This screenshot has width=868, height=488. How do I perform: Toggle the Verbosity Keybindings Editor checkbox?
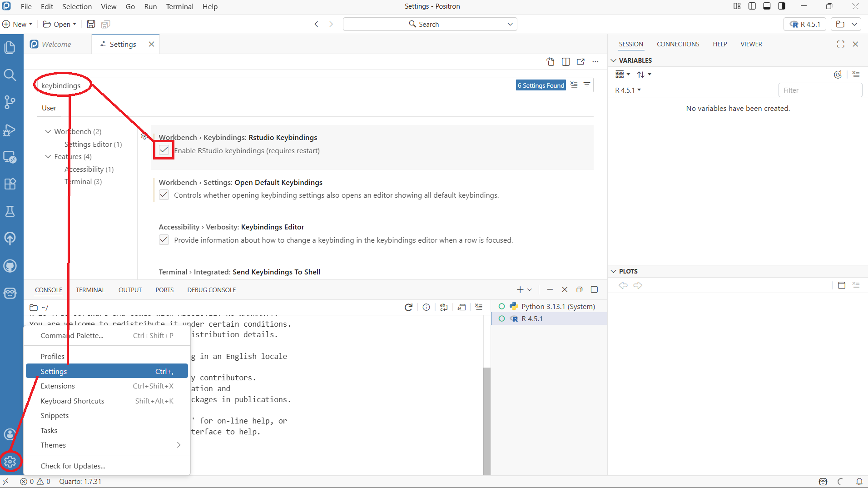click(164, 240)
